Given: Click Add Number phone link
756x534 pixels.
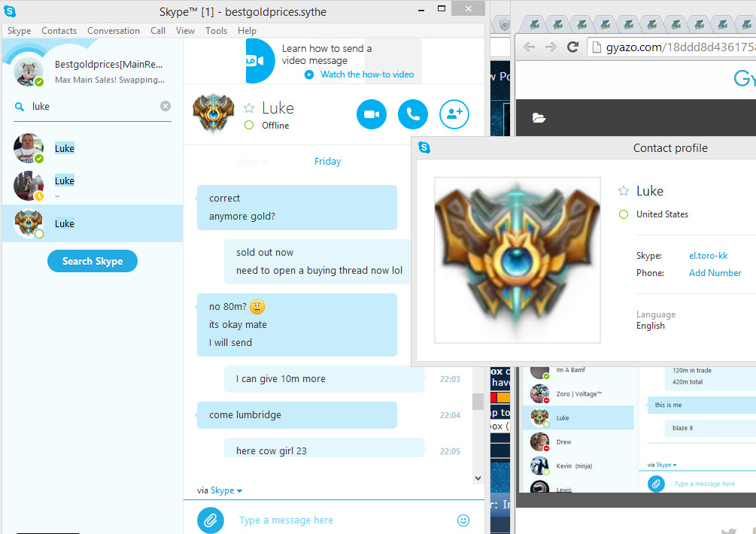Looking at the screenshot, I should tap(715, 273).
